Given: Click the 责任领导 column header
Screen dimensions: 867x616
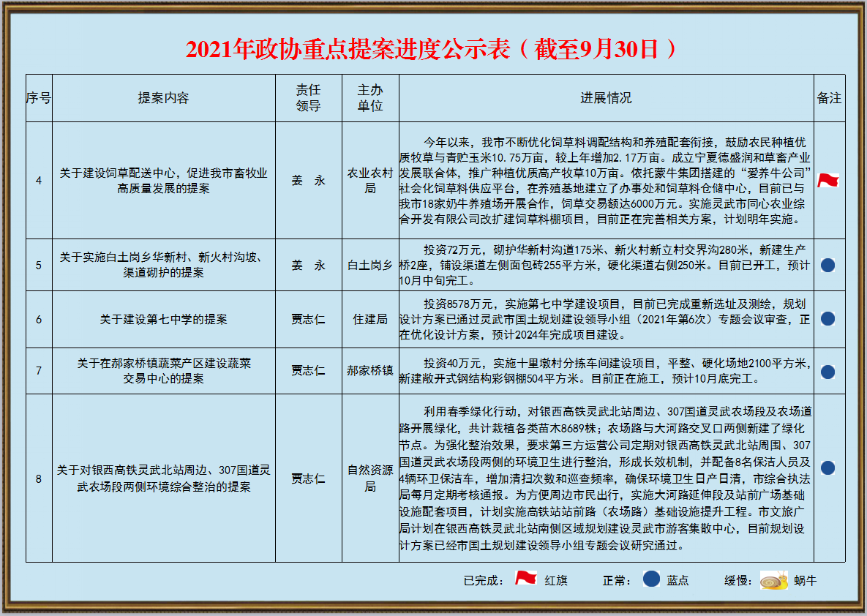Looking at the screenshot, I should (308, 98).
